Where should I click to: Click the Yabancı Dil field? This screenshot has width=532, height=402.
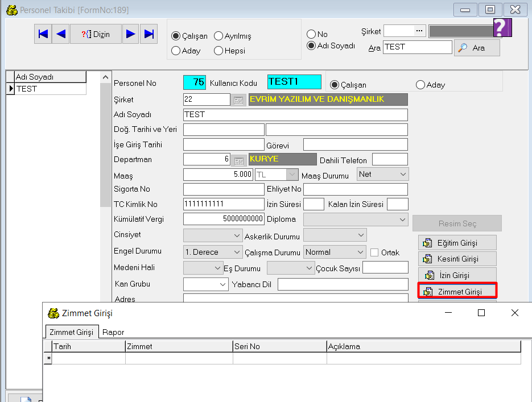click(x=343, y=284)
